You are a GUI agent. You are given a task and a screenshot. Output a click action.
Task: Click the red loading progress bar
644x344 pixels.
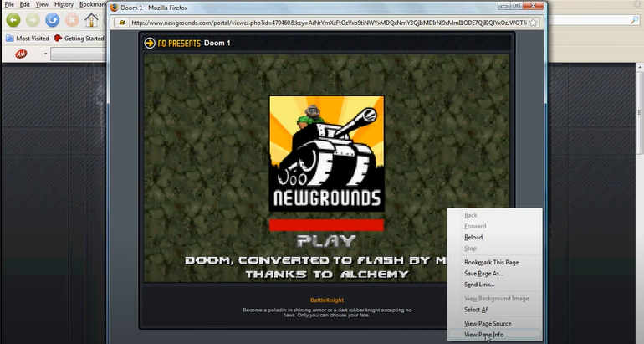(x=326, y=225)
